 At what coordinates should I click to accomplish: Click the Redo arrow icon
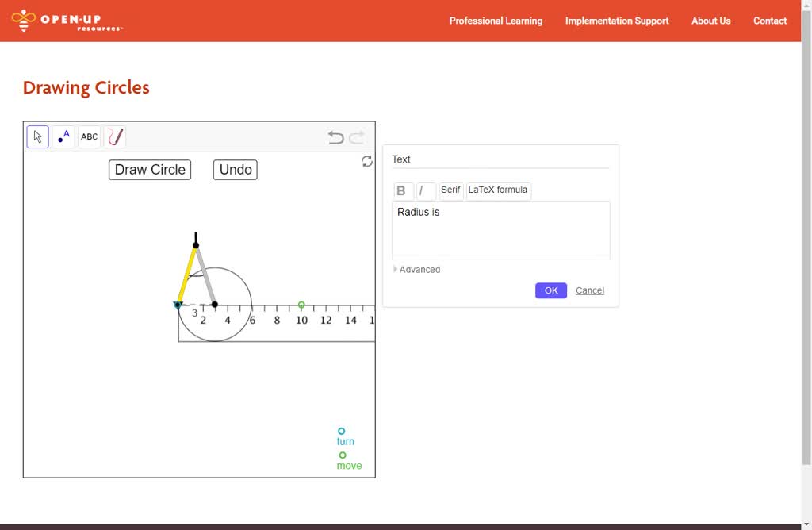[356, 136]
